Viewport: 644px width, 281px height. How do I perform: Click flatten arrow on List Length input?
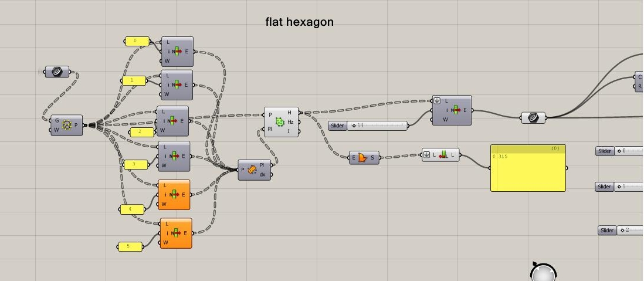point(426,155)
